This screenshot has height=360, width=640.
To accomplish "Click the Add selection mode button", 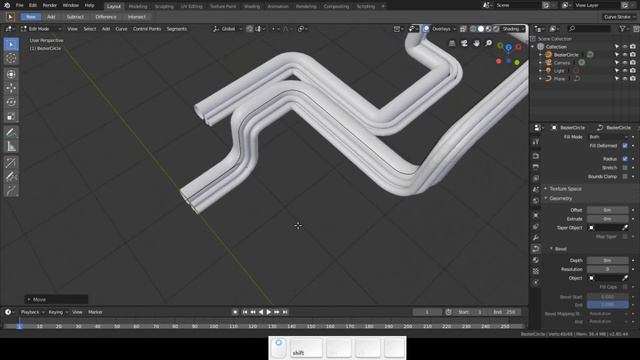I will (x=51, y=17).
